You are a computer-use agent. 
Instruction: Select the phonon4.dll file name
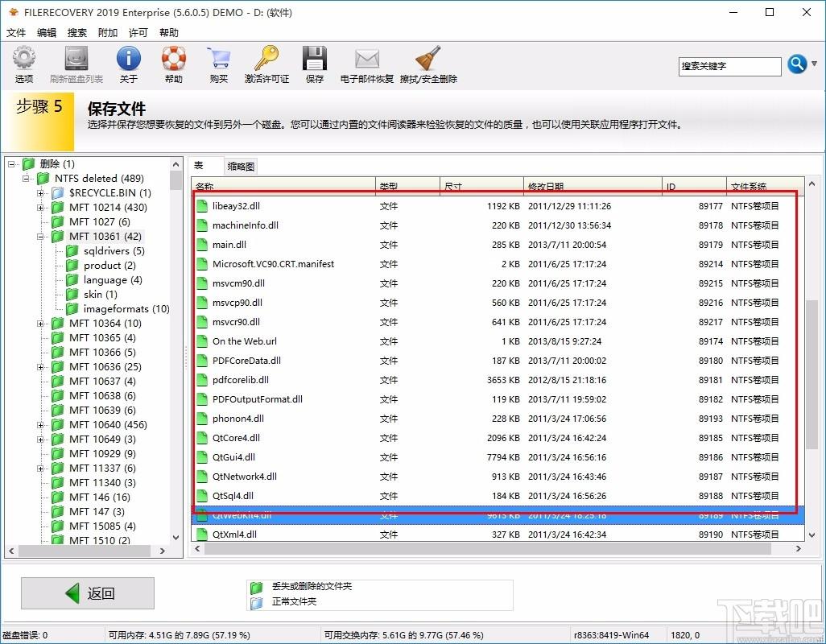(x=238, y=419)
